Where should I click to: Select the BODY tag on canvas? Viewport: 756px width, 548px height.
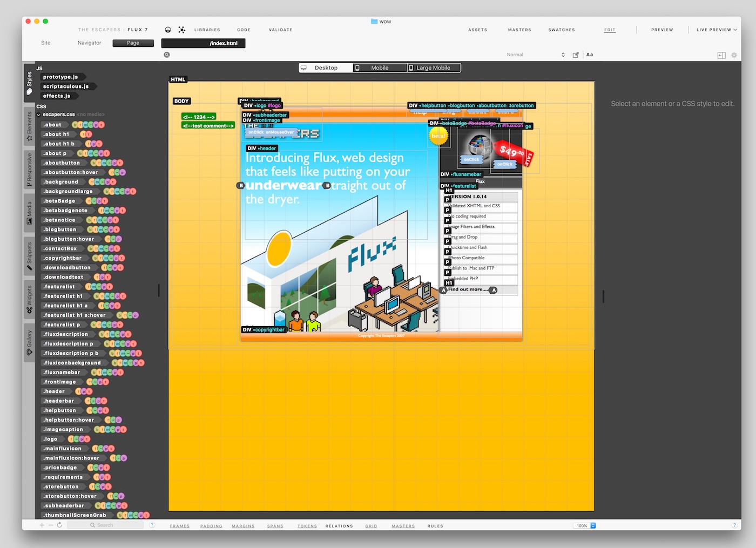coord(181,101)
